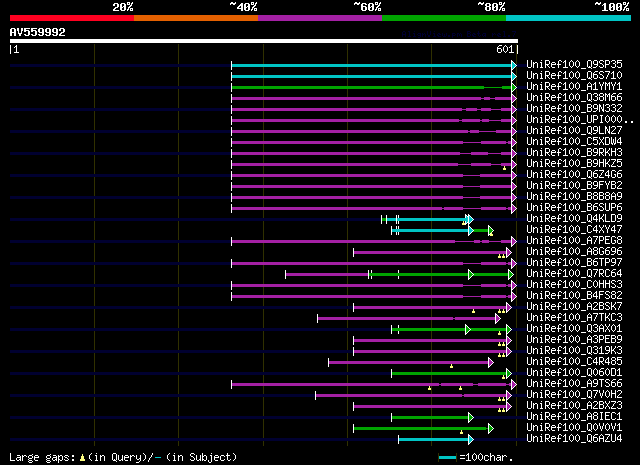Click the green arrowhead ending the UniRef100_A8IEC1 bar
The width and height of the screenshot is (640, 465).
[471, 418]
